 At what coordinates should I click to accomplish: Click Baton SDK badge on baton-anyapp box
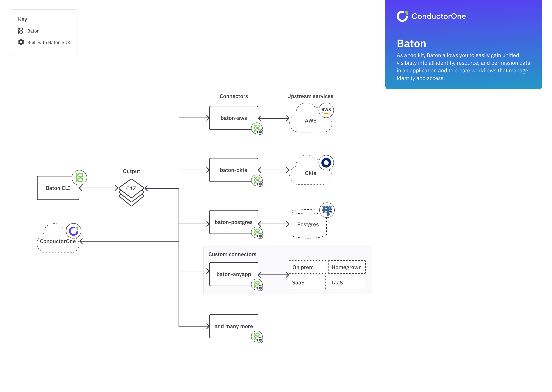pos(257,285)
